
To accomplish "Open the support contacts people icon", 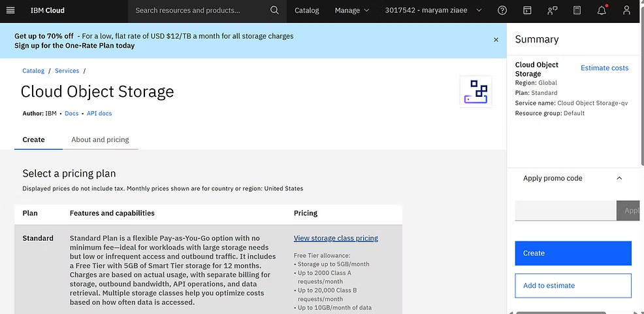I will pos(552,10).
